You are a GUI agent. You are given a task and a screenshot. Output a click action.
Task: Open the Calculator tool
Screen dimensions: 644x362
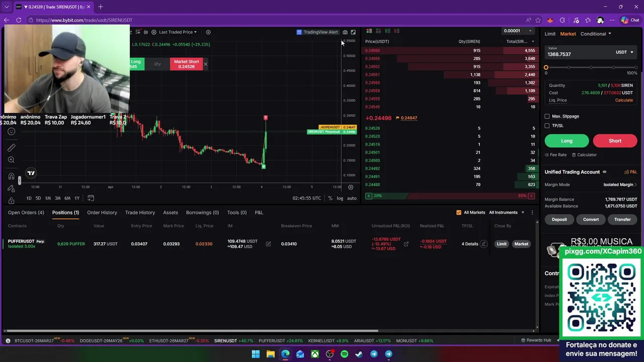(584, 155)
